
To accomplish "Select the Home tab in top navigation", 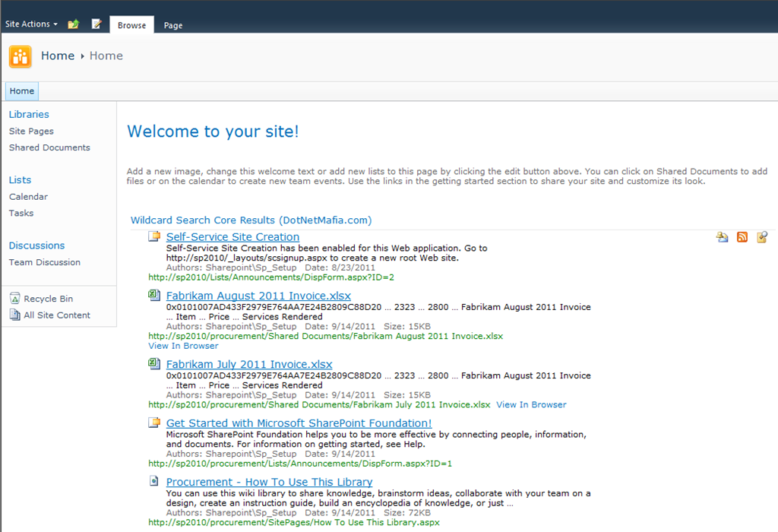I will click(x=22, y=90).
